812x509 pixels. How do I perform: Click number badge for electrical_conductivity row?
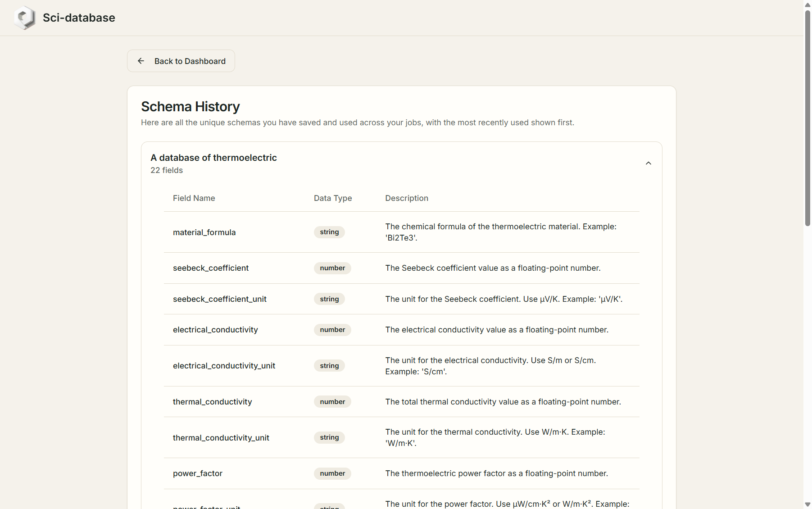(x=332, y=330)
